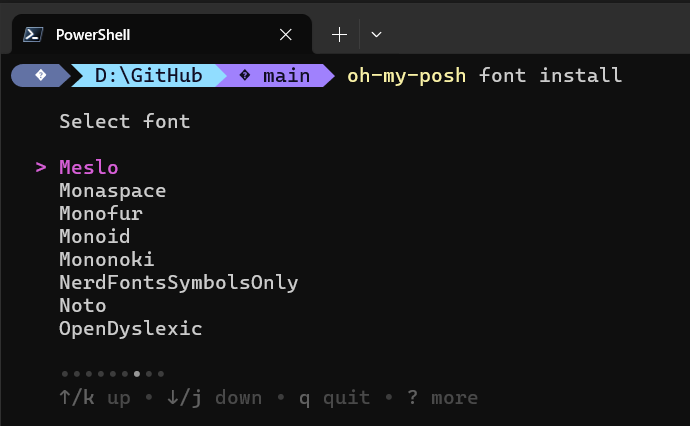The height and width of the screenshot is (426, 690).
Task: Click the highlighted pagination dot
Action: coord(137,374)
